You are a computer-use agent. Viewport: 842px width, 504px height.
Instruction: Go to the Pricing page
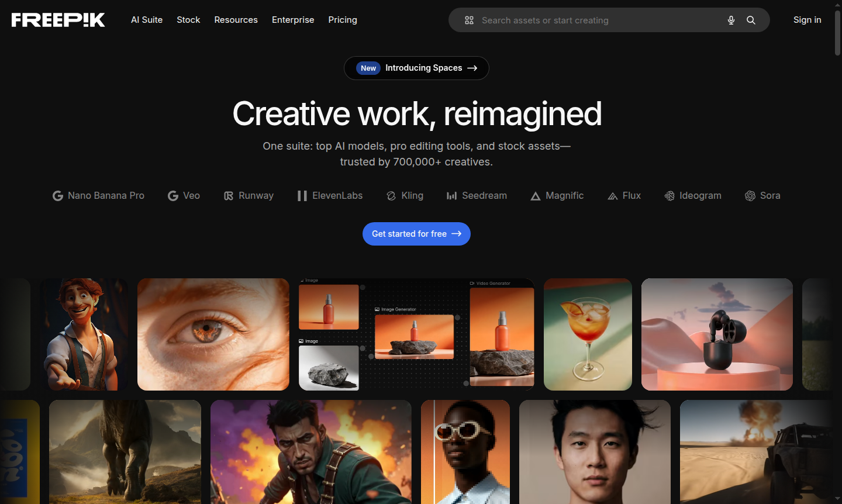(343, 20)
